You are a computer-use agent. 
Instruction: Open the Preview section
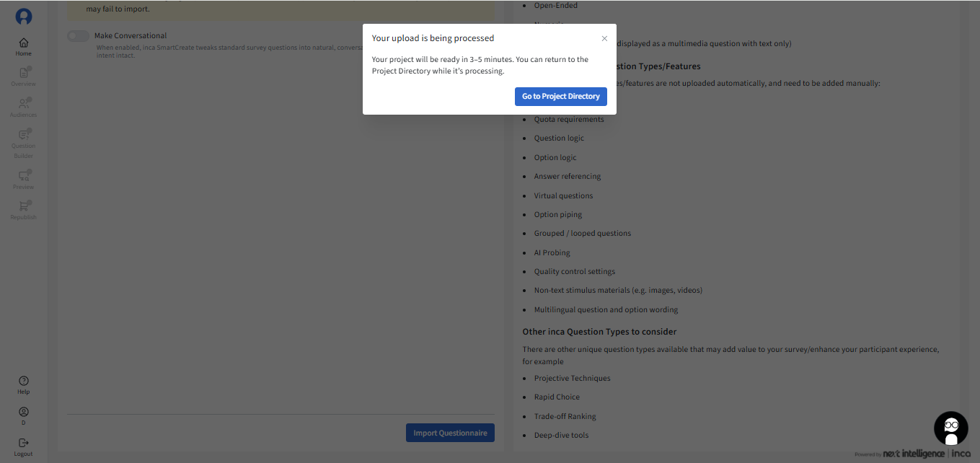(x=24, y=180)
